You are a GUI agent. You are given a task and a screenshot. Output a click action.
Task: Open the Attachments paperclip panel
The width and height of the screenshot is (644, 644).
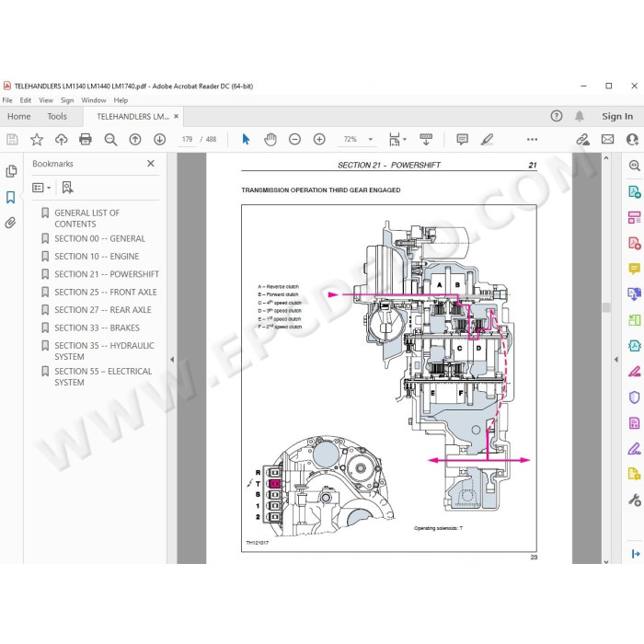click(x=10, y=223)
